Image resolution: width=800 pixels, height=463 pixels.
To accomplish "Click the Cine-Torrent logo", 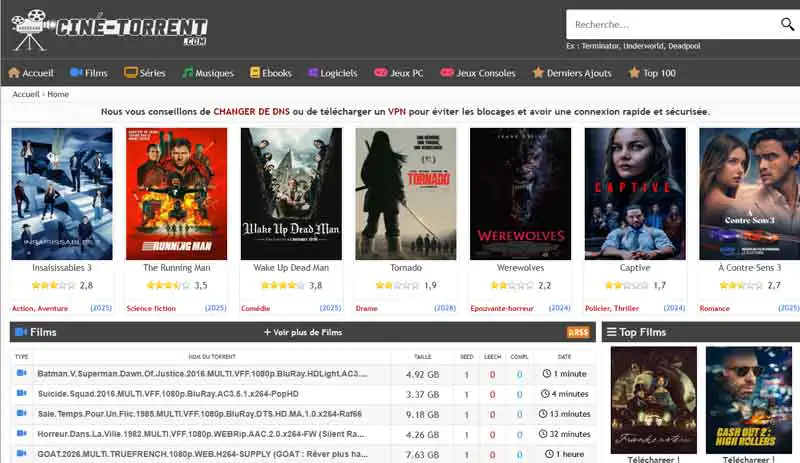I will [109, 30].
